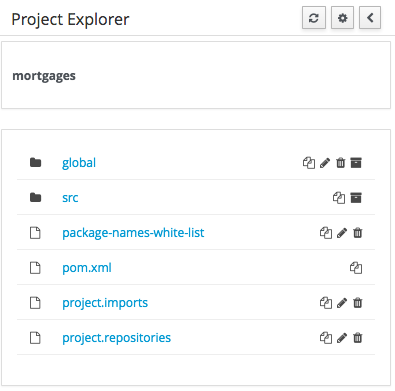
Task: Click the folder icon beside src
Action: pyautogui.click(x=35, y=197)
